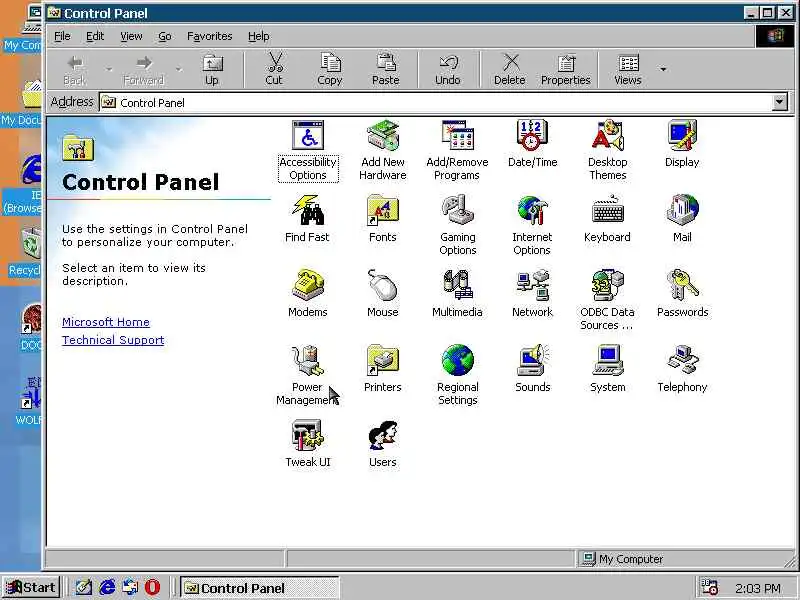Click the Views toolbar button
This screenshot has width=800, height=600.
(628, 70)
